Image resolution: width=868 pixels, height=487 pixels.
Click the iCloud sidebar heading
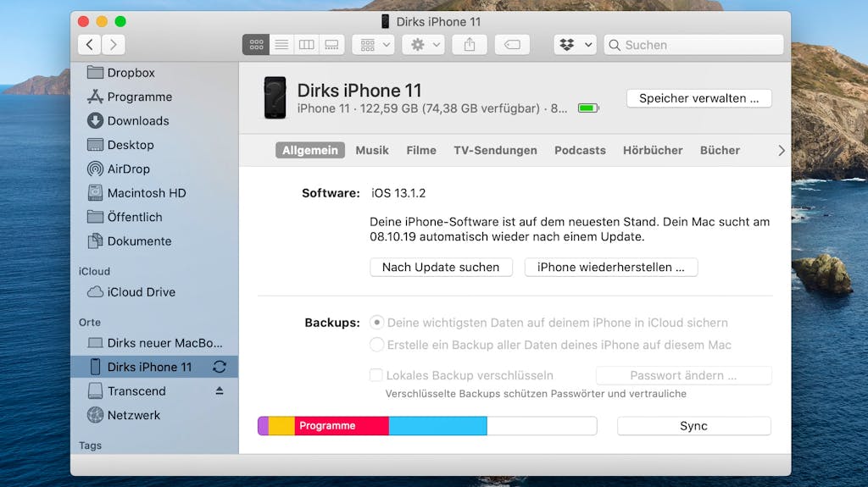coord(94,271)
